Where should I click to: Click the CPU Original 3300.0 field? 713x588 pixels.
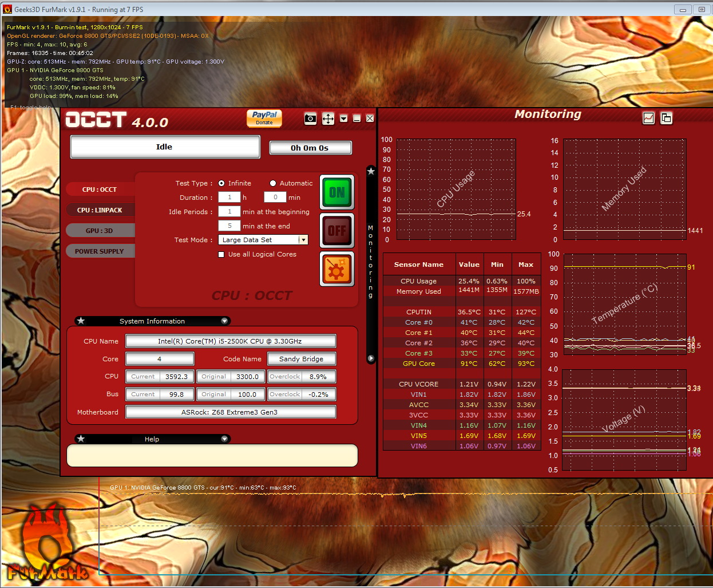(231, 377)
